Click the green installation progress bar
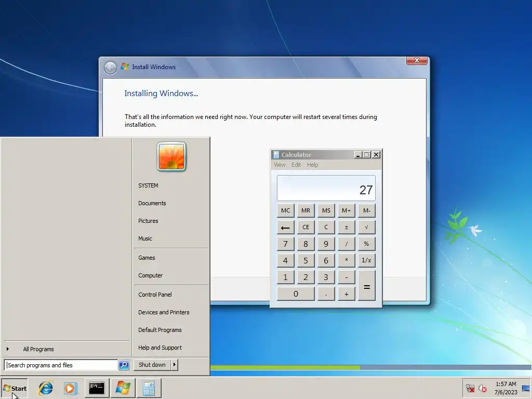The width and height of the screenshot is (532, 399). pos(285,367)
